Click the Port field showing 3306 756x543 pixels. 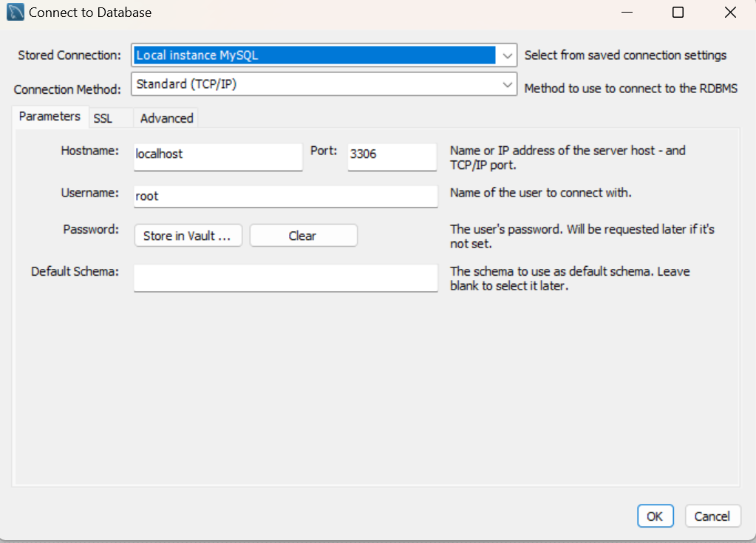[392, 157]
